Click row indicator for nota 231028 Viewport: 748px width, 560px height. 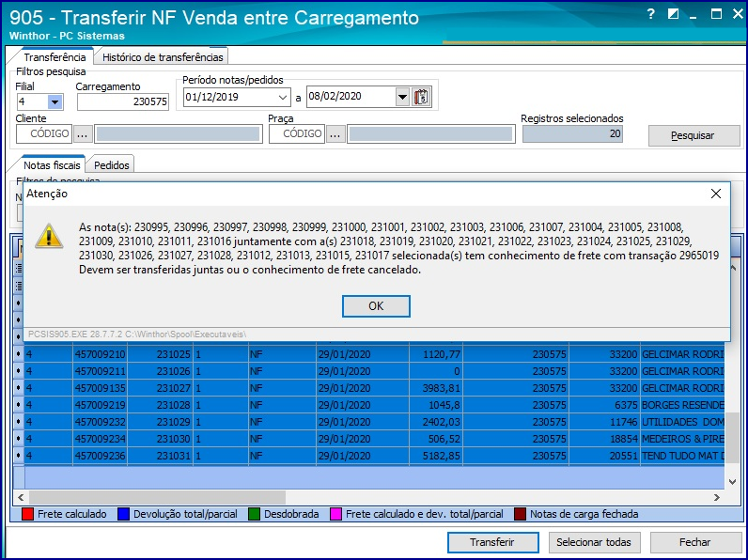tap(19, 405)
